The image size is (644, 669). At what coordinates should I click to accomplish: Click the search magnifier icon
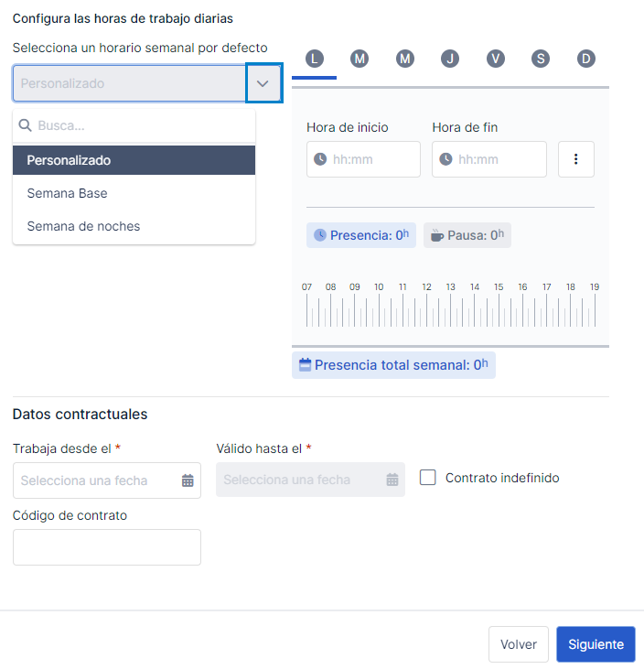coord(26,125)
